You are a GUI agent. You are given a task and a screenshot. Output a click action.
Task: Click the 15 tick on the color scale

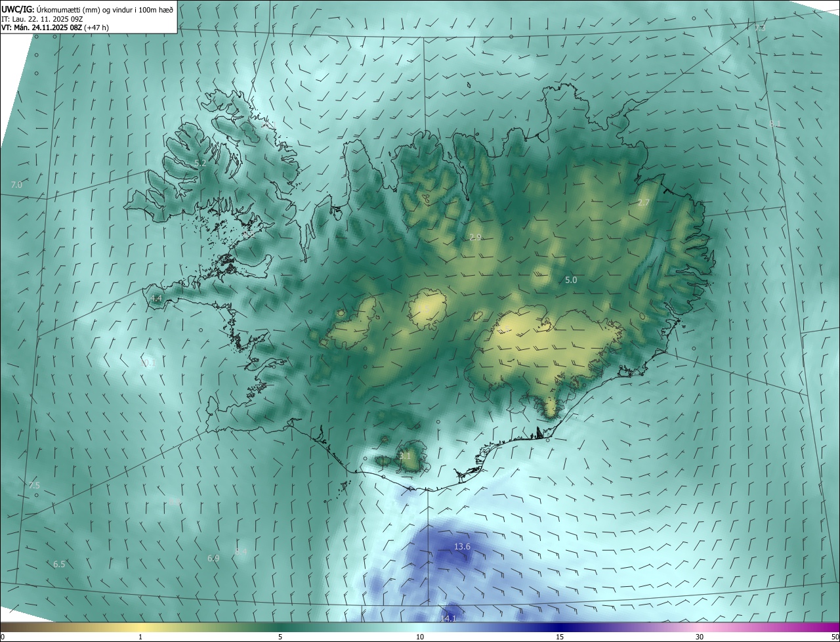pyautogui.click(x=560, y=637)
